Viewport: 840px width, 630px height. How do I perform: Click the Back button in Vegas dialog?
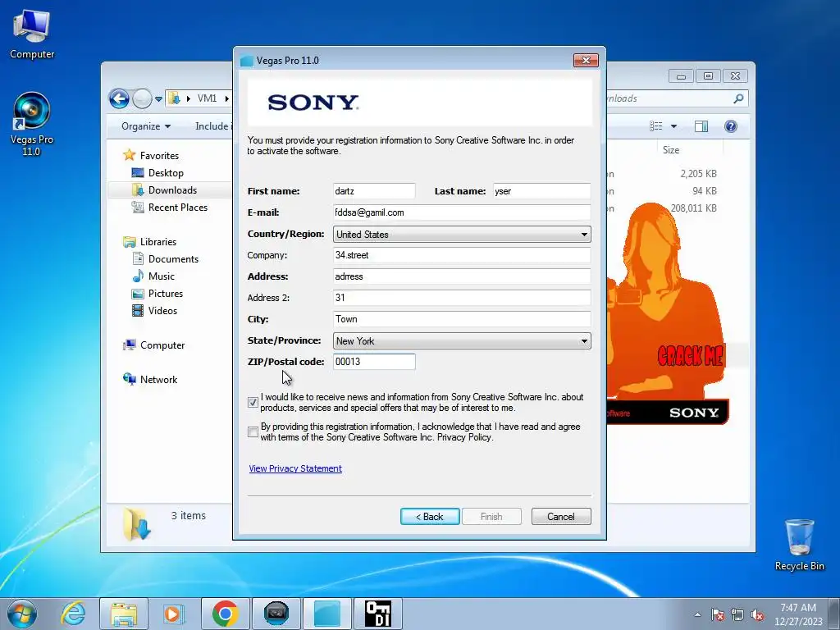pos(430,517)
